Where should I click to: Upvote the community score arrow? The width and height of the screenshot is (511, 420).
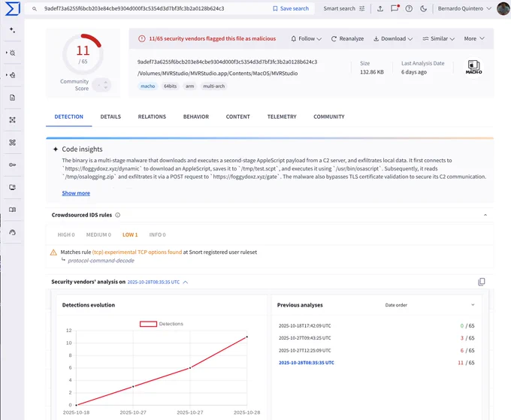pos(106,83)
